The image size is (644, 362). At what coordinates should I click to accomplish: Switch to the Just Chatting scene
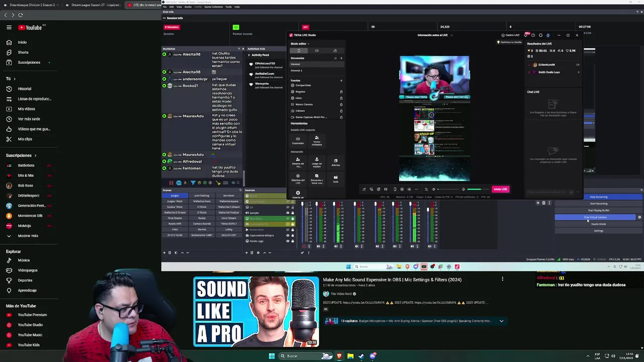click(x=201, y=196)
